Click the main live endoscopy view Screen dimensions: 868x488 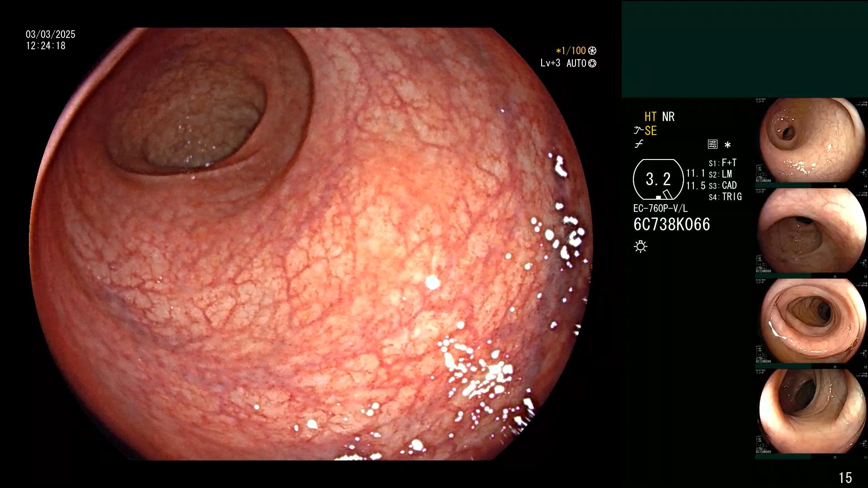point(311,244)
